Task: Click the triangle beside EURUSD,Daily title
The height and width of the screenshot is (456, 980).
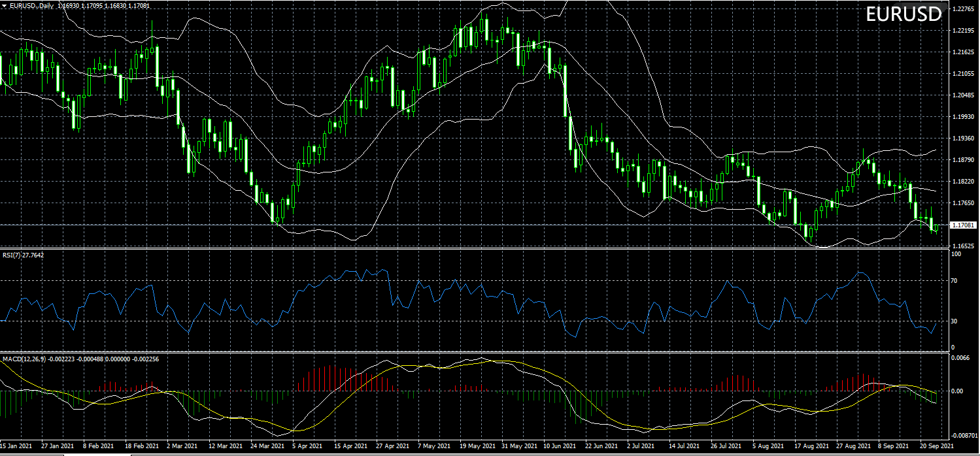Action: [x=5, y=5]
